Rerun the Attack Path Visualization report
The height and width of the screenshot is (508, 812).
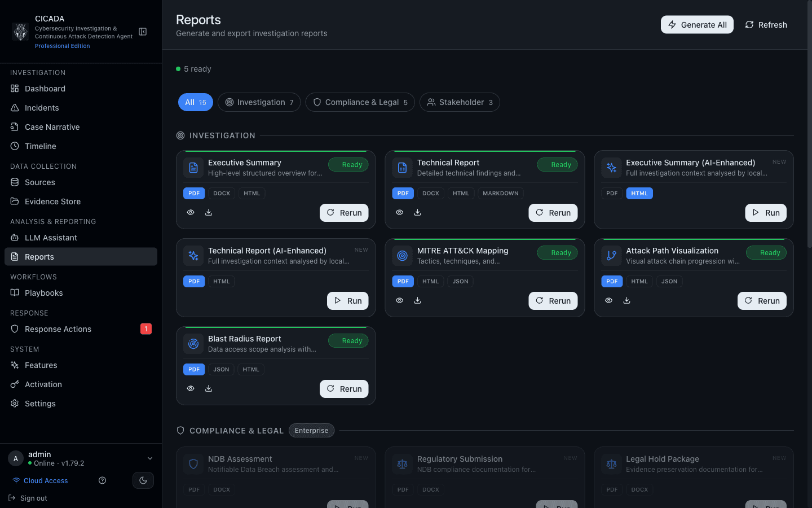[762, 301]
